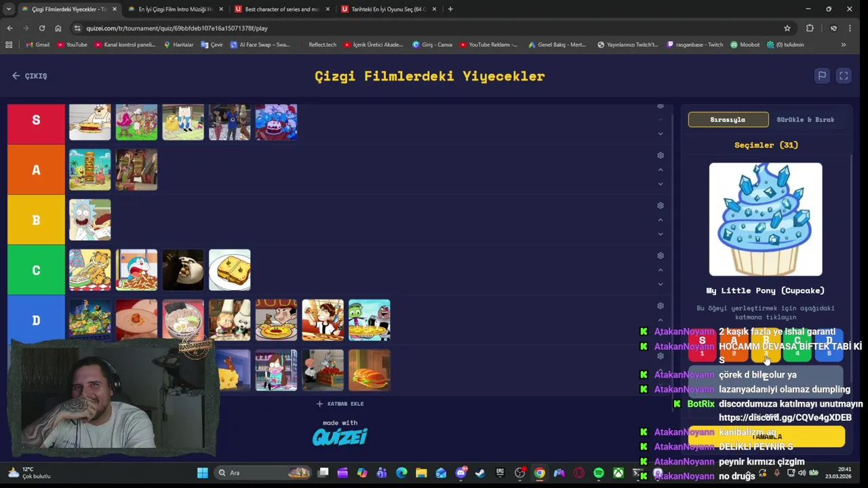
Task: Open Discord from taskbar
Action: pos(460,472)
